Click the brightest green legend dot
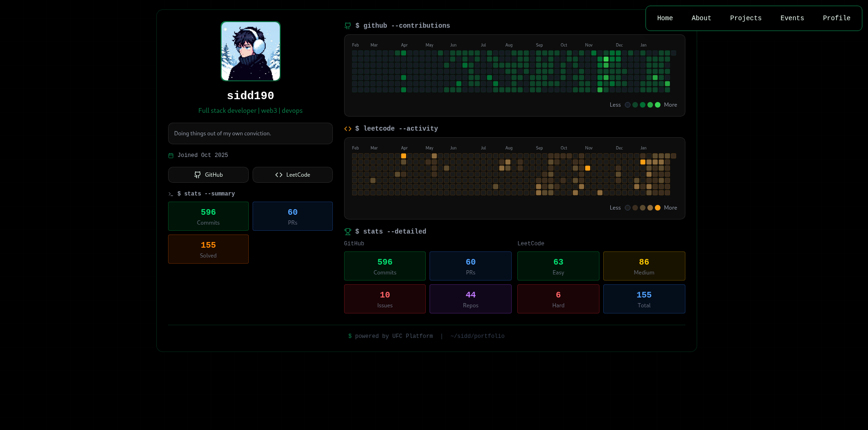868x430 pixels. point(658,105)
